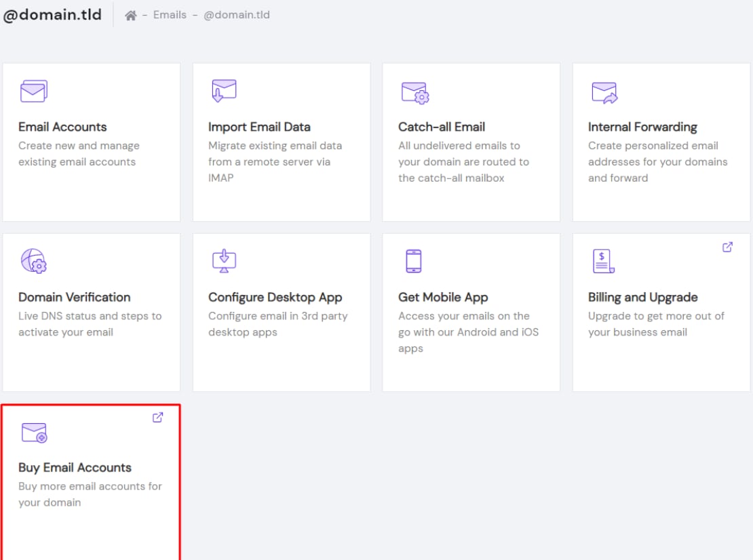Click the Import Email Data icon
Screen dimensions: 753x560
(x=223, y=91)
